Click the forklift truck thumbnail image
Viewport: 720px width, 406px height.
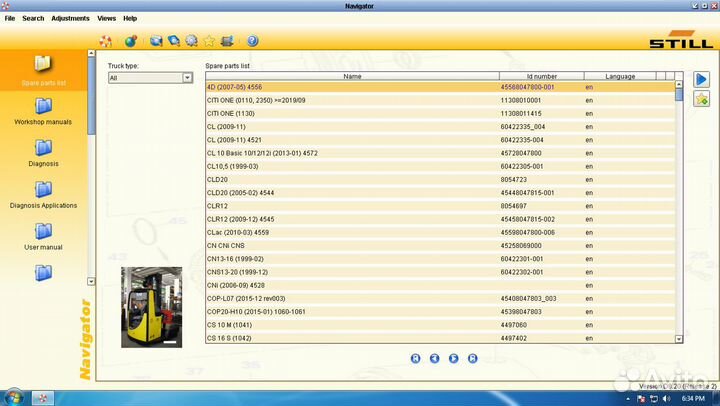[151, 307]
